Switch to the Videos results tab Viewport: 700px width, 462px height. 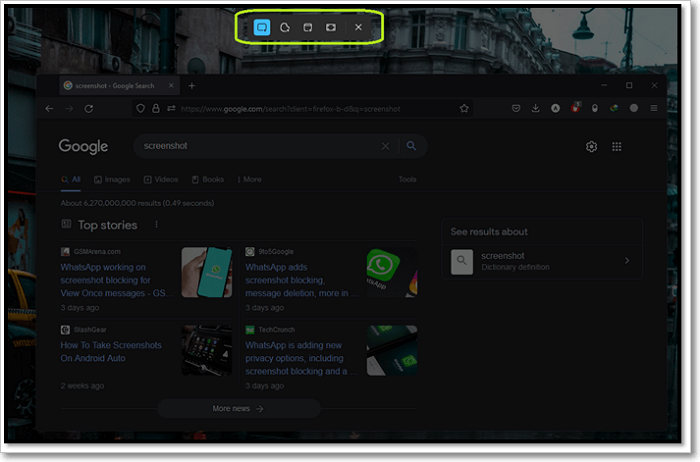(161, 180)
